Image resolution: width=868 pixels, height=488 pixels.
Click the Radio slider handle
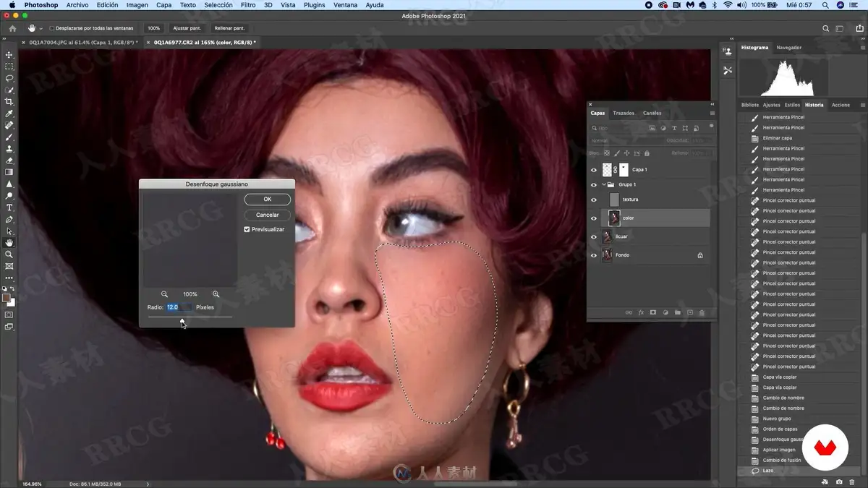[x=182, y=320]
